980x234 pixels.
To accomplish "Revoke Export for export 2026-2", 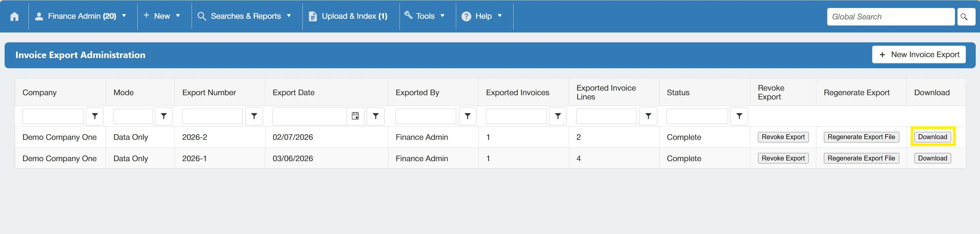I will tap(783, 137).
